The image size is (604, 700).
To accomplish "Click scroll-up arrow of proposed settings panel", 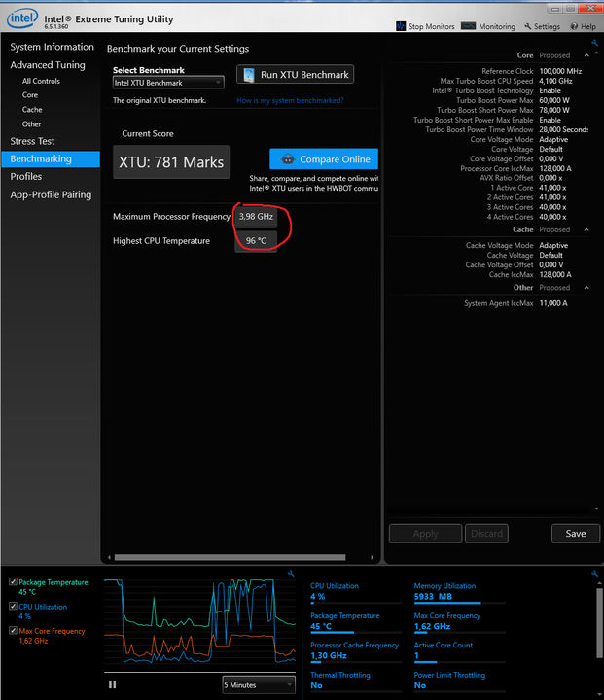I will click(x=597, y=53).
